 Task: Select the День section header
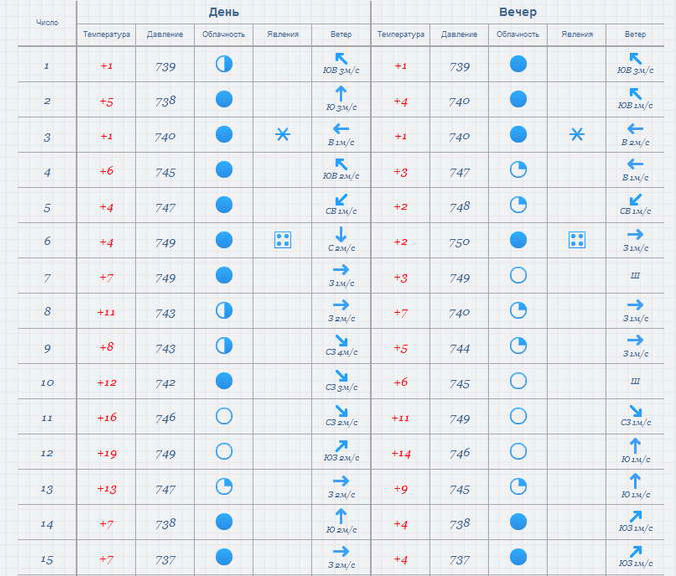[x=224, y=12]
